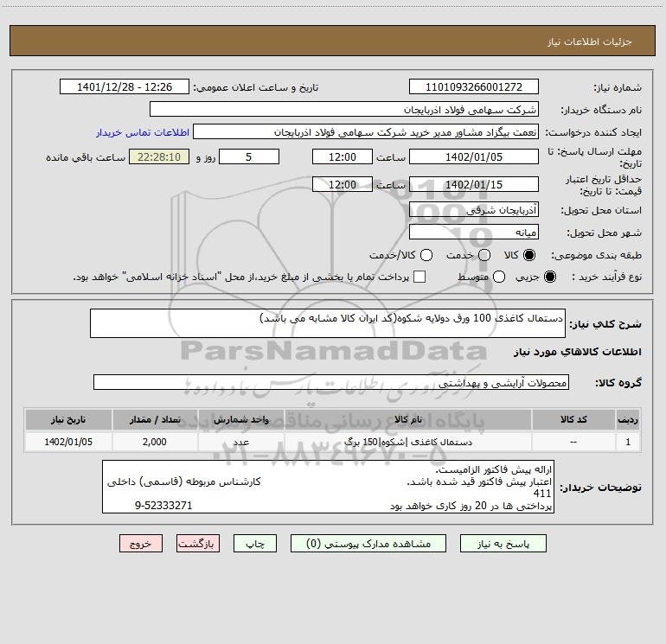Screen dimensions: 666x644
Task: Tick the اسناد خزانه اسلامی payment checkbox
Action: click(419, 277)
